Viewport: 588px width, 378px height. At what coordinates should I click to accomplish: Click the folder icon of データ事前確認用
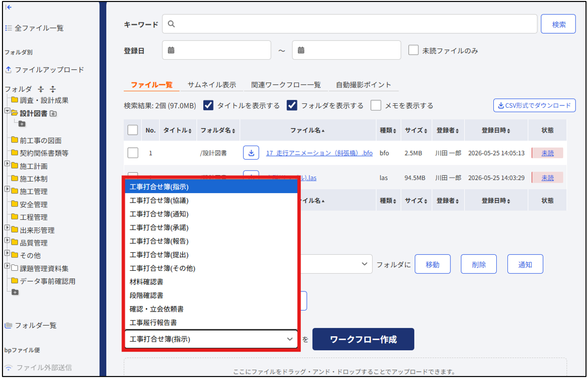point(14,281)
